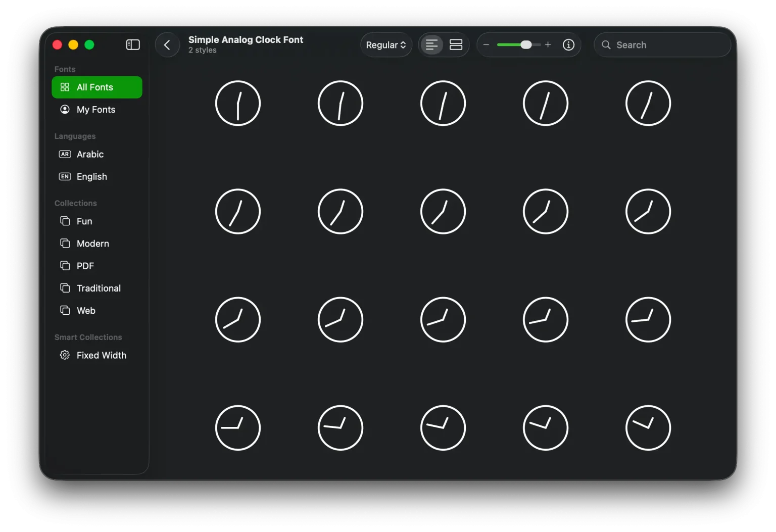
Task: Filter fonts by Arabic language
Action: click(90, 154)
